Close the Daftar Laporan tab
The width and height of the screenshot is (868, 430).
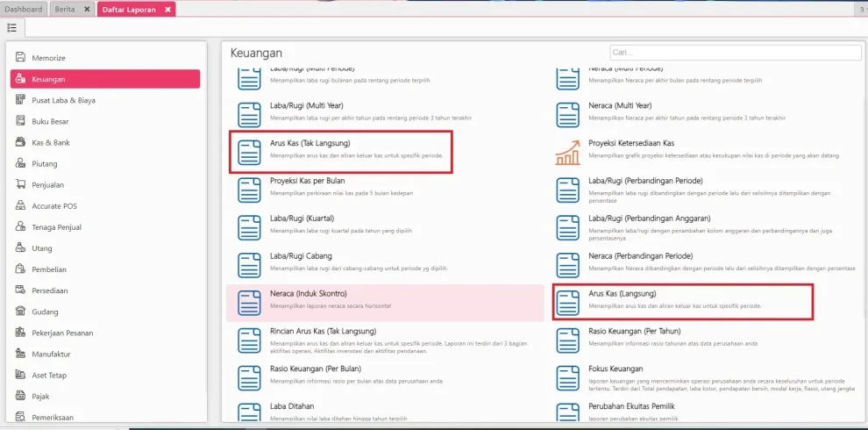coord(167,9)
